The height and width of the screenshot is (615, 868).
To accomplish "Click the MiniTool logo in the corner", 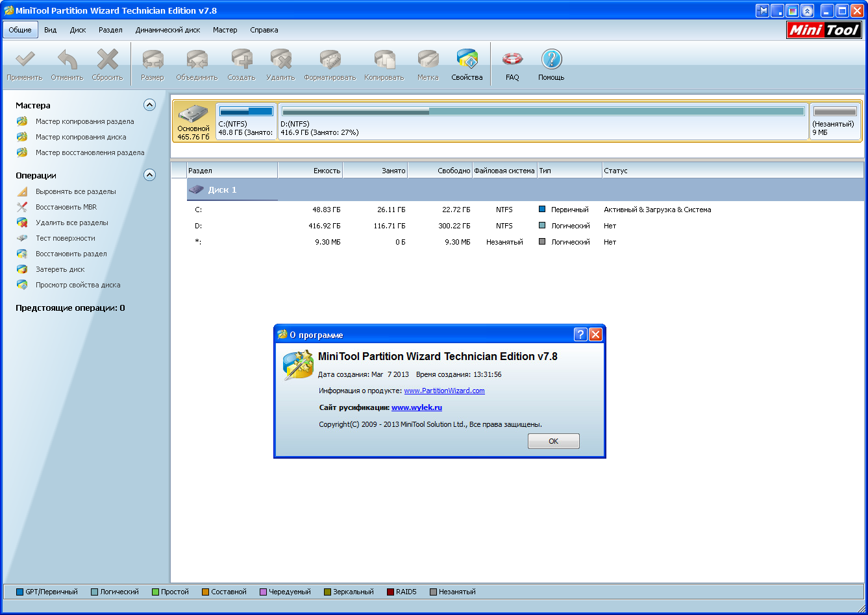I will pos(824,30).
